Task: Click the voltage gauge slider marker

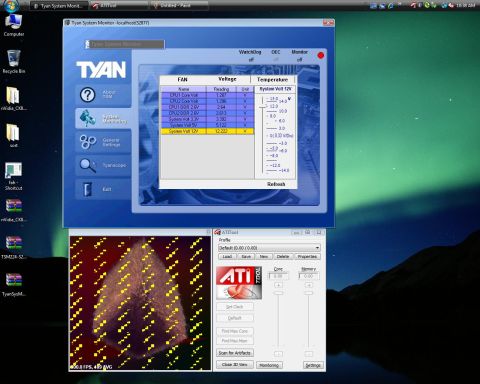Action: point(263,106)
